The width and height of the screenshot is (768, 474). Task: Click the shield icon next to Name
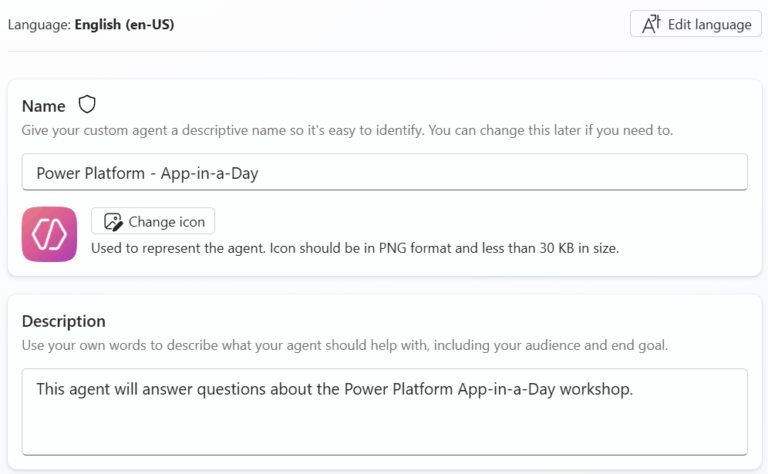point(87,105)
